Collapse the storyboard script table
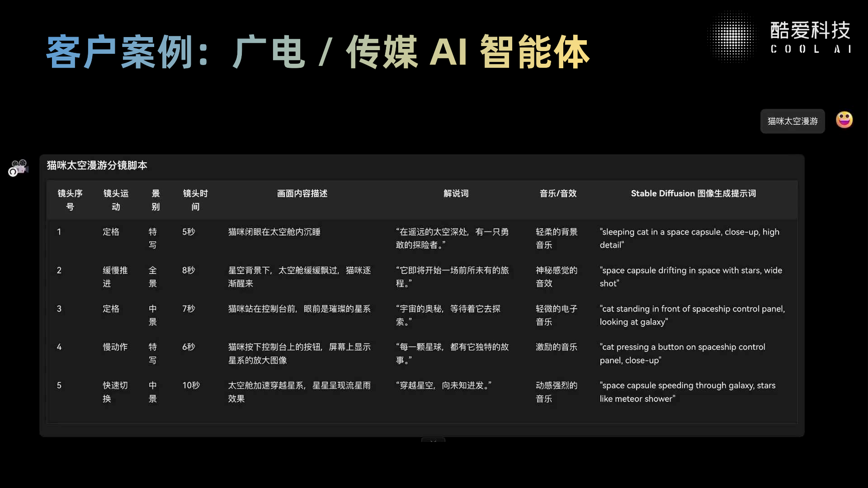Screen dimensions: 868x488 96,165
